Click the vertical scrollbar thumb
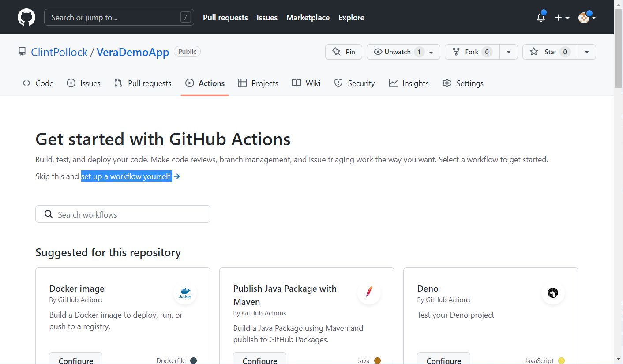Screen dimensions: 623x364 (619, 49)
